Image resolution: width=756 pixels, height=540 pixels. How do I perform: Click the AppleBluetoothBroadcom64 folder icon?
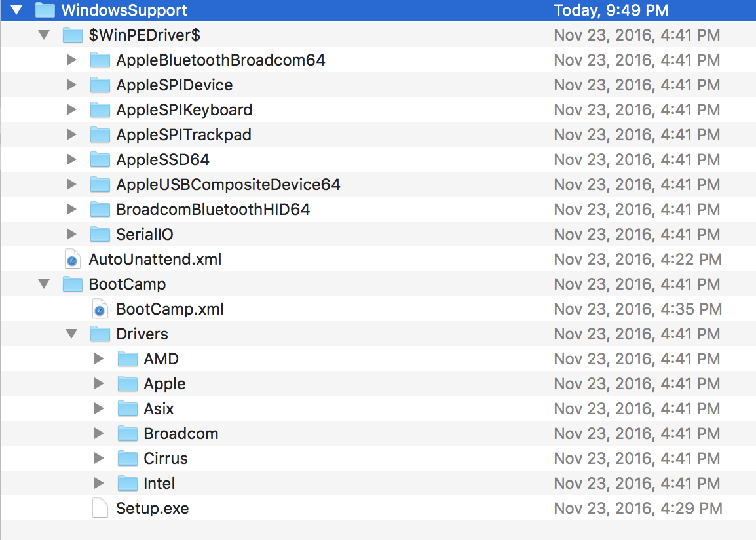[100, 60]
